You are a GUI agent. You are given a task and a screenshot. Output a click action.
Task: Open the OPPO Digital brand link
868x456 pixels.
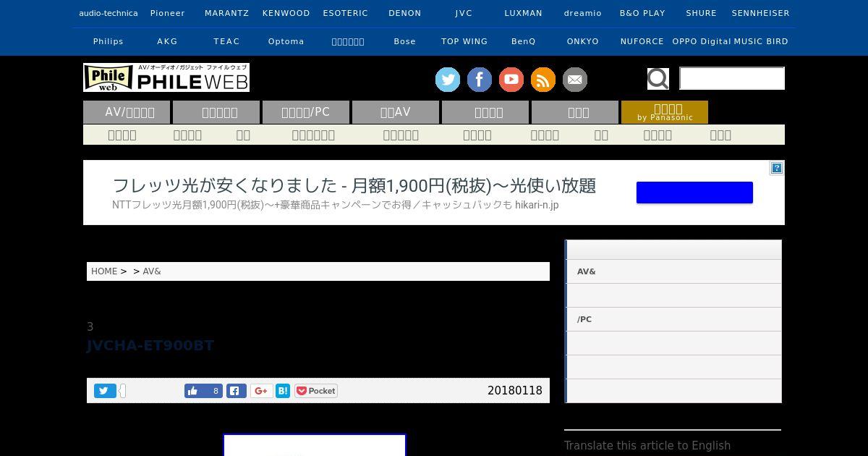[x=702, y=41]
